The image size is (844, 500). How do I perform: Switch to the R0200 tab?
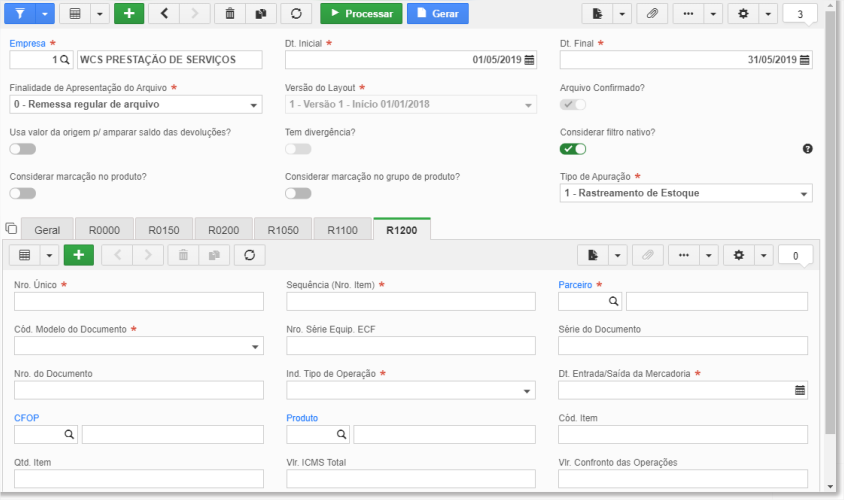tap(223, 230)
